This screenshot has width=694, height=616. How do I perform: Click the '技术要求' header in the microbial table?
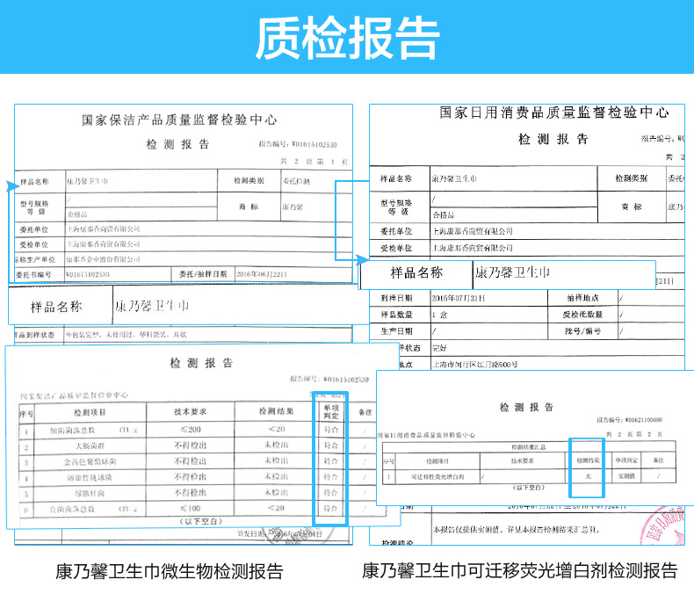coord(191,412)
